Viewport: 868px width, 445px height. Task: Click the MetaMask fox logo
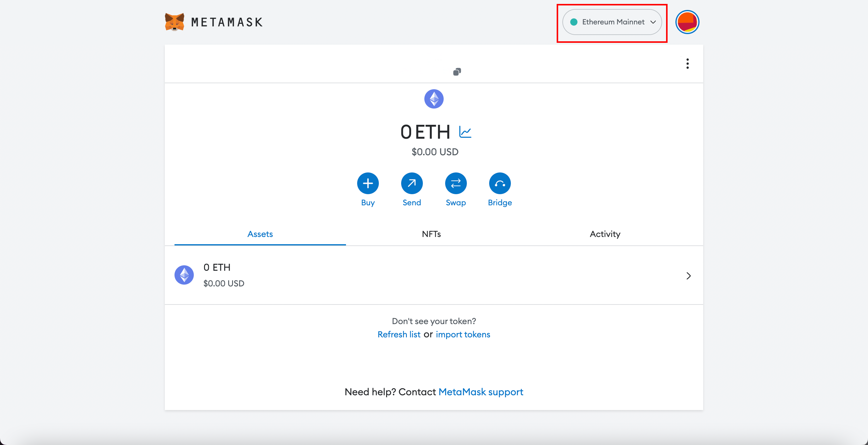point(174,22)
